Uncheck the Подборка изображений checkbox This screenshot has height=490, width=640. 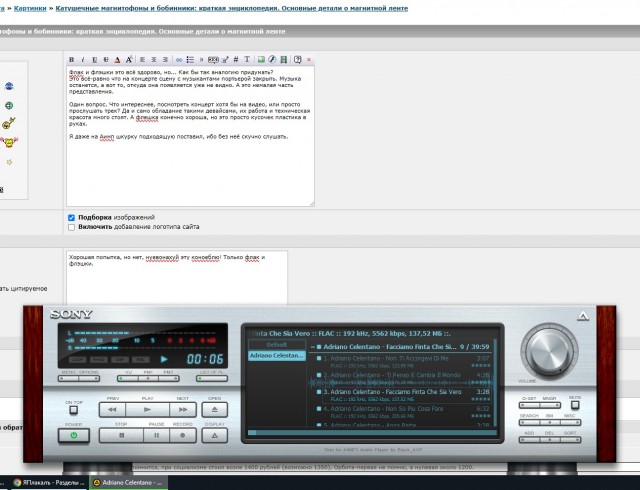coord(71,218)
